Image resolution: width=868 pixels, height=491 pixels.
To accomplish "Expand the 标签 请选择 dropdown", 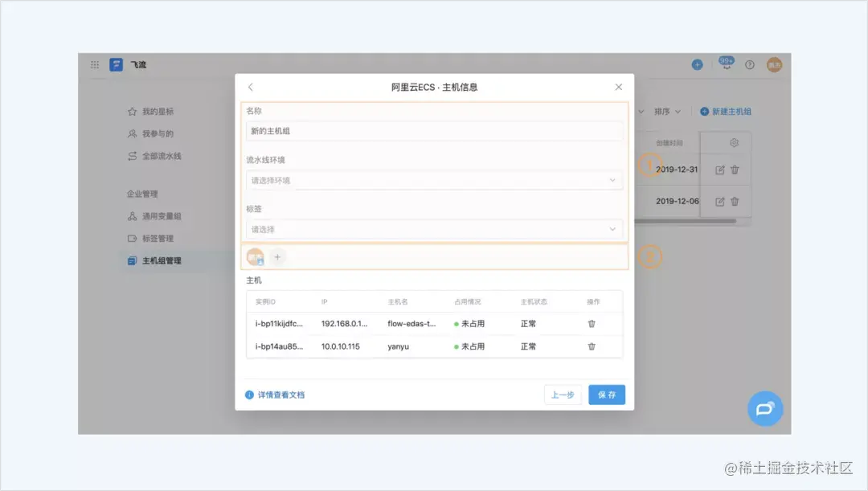I will click(435, 229).
